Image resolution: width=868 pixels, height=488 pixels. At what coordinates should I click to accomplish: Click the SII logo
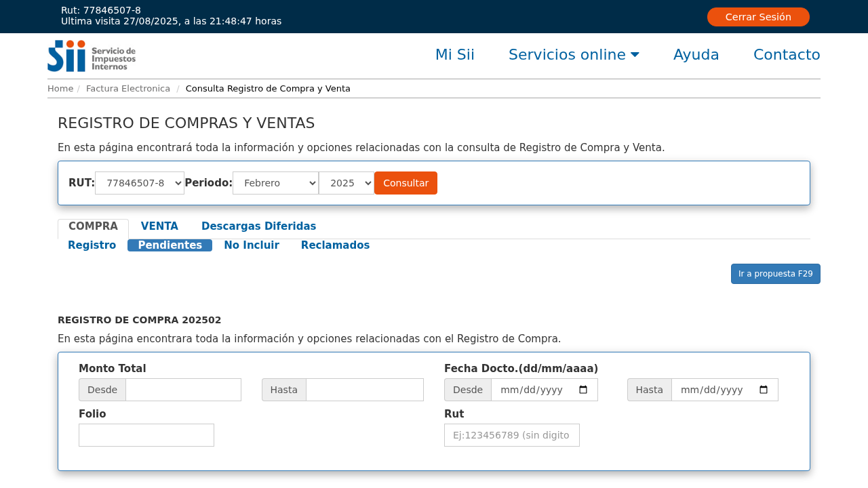point(92,56)
